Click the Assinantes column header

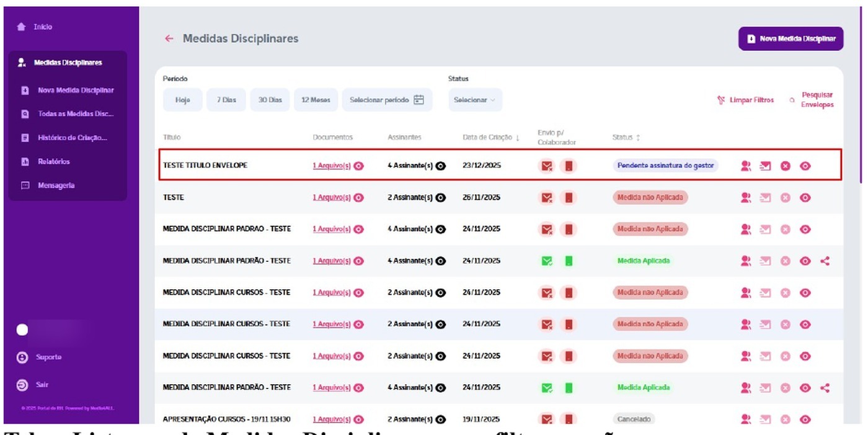click(404, 137)
